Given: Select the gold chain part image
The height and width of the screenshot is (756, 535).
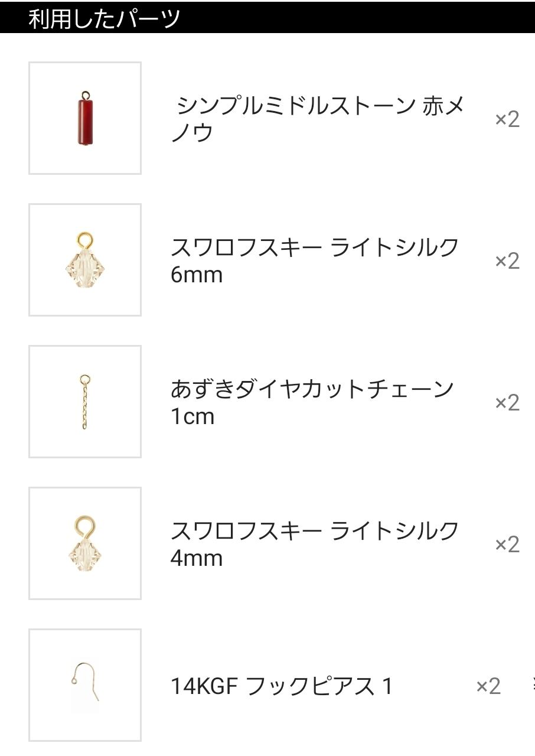Looking at the screenshot, I should point(85,402).
